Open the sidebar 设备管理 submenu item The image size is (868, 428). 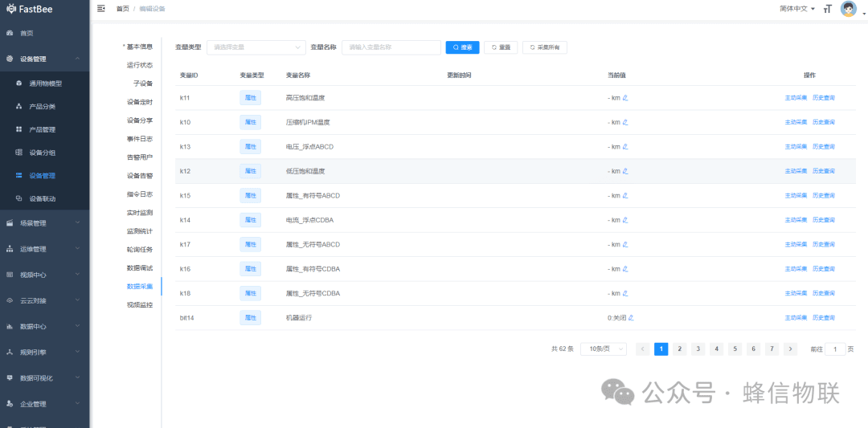[x=45, y=176]
